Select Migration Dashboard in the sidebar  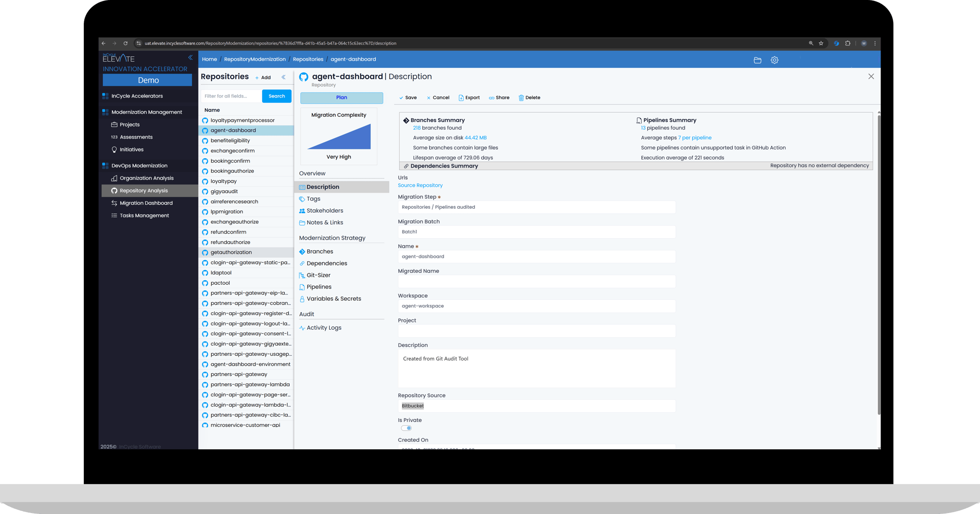click(146, 203)
